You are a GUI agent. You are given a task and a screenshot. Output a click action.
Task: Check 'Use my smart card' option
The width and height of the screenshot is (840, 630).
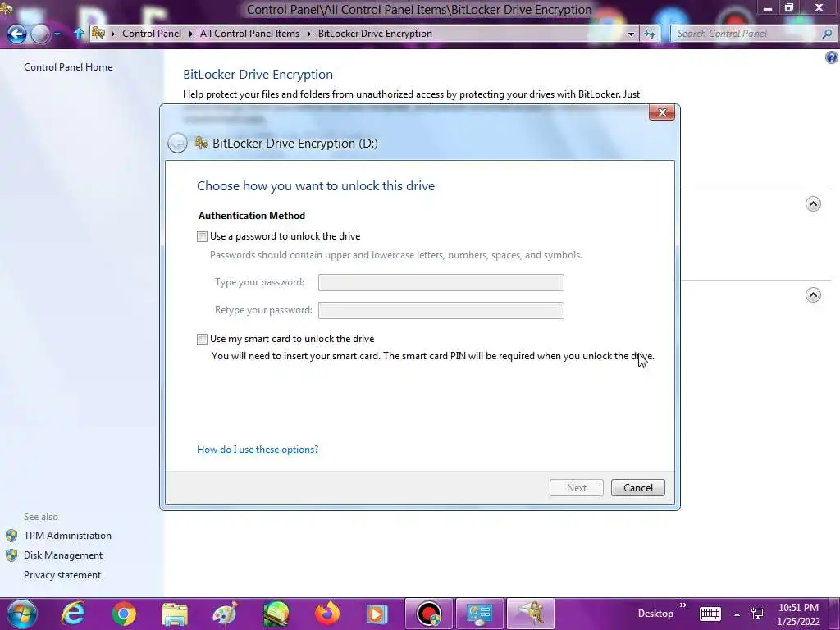tap(202, 339)
